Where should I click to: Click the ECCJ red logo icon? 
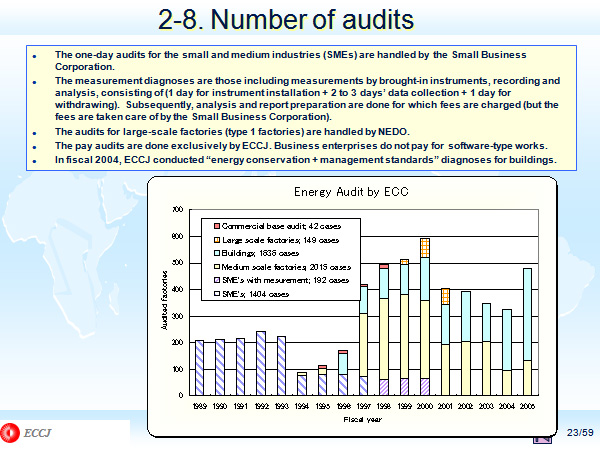tap(10, 433)
